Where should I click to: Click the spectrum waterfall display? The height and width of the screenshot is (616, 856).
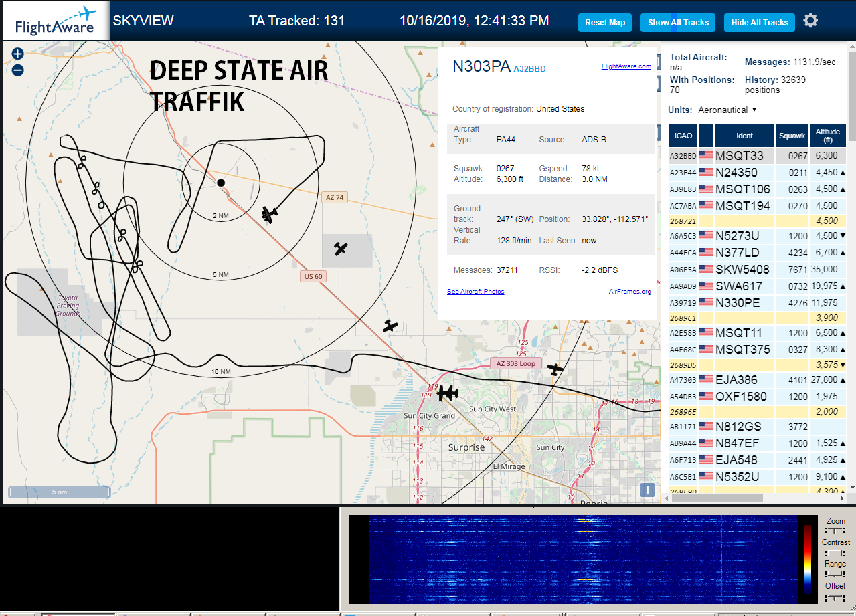583,559
